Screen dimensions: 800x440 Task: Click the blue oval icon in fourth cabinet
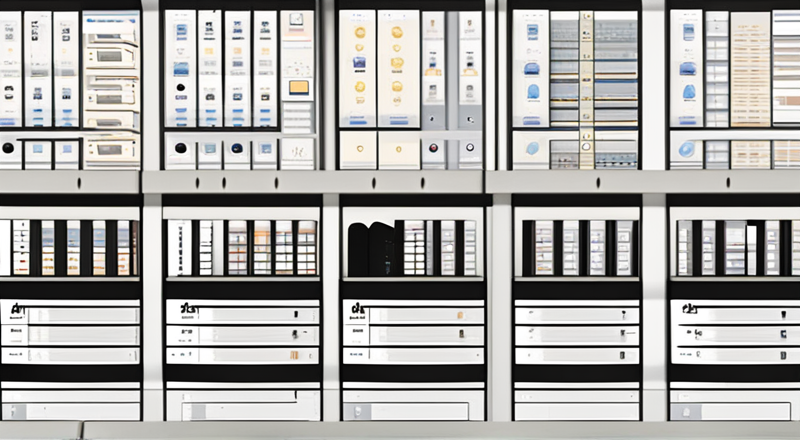[x=533, y=91]
